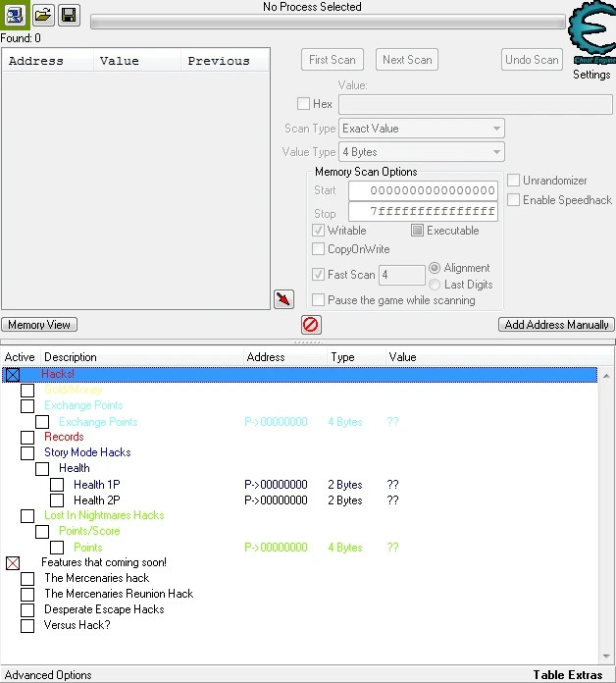
Task: Click Health 2P address P->00000000
Action: 276,500
